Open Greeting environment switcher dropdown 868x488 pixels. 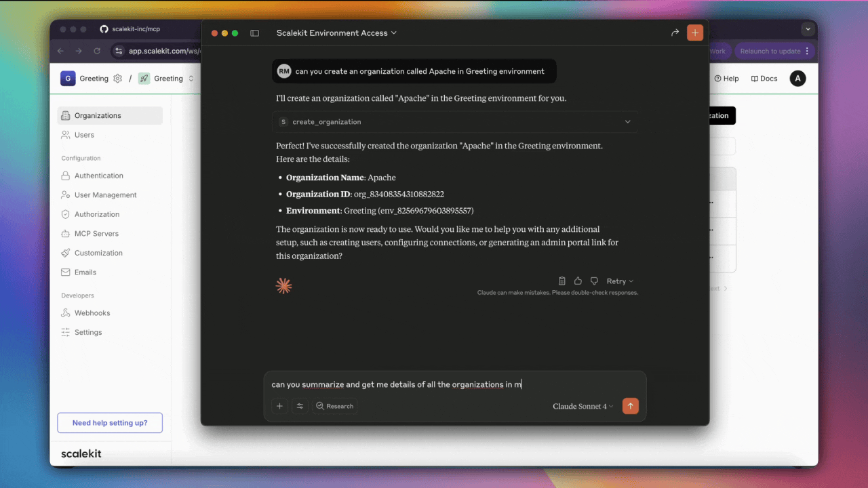pyautogui.click(x=174, y=79)
